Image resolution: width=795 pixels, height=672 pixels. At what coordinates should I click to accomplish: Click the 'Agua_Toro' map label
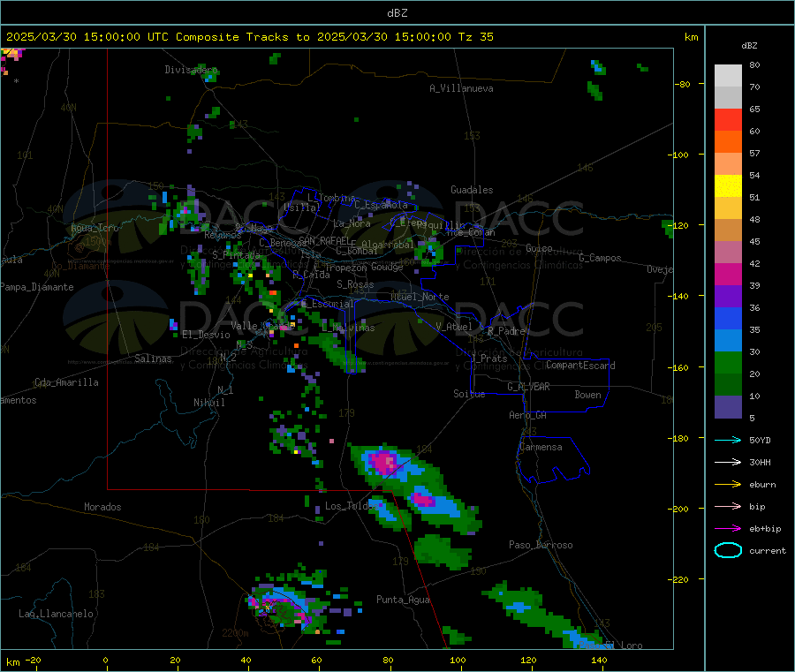pos(95,228)
